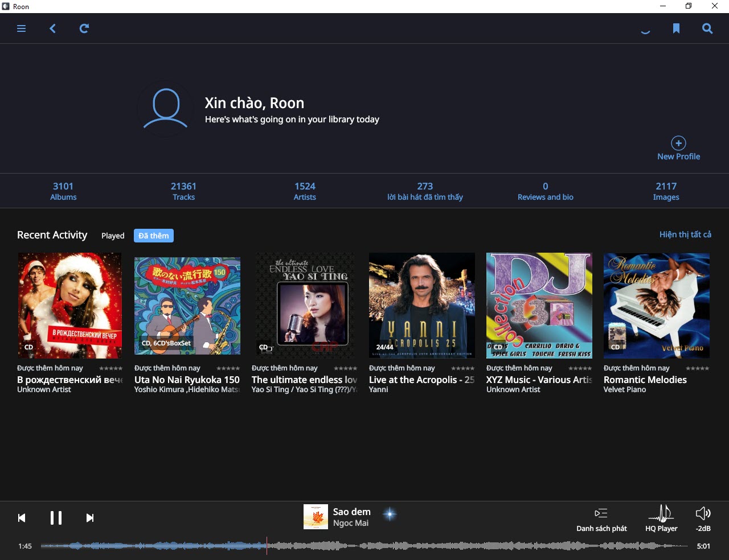This screenshot has width=729, height=560.
Task: Click the activity spinner icon
Action: pos(645,32)
